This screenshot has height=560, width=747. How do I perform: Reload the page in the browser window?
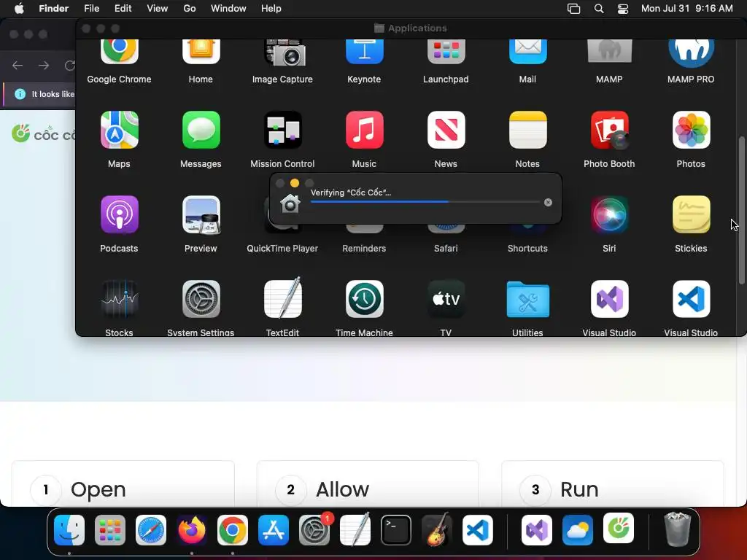[70, 65]
